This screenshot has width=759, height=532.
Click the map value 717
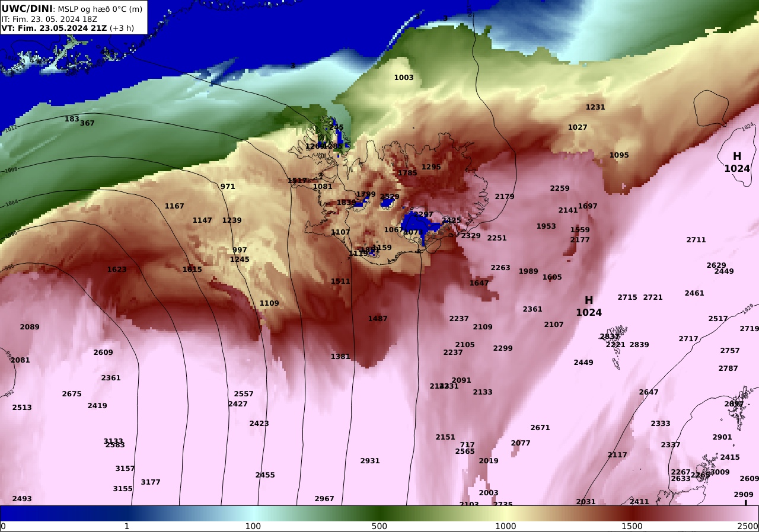click(x=467, y=445)
